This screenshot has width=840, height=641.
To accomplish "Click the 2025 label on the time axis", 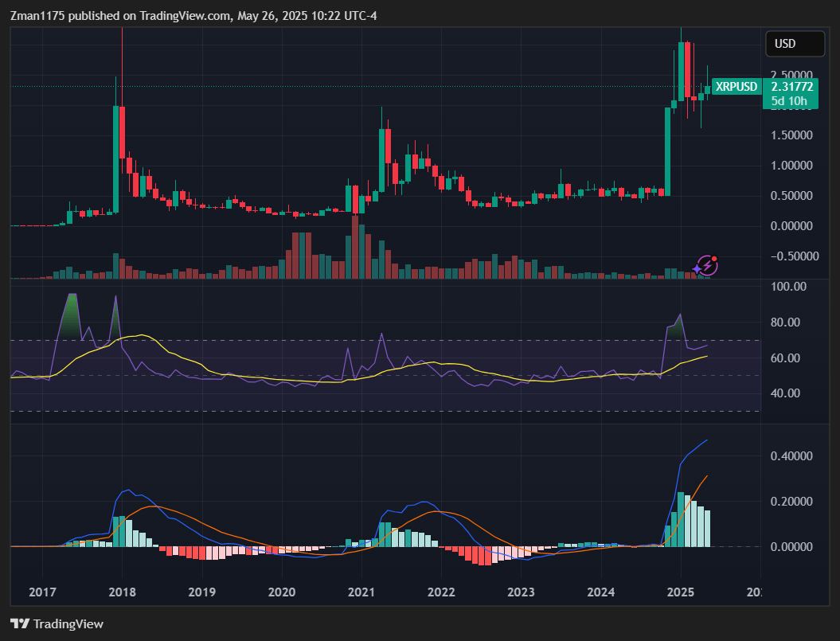I will (x=681, y=592).
